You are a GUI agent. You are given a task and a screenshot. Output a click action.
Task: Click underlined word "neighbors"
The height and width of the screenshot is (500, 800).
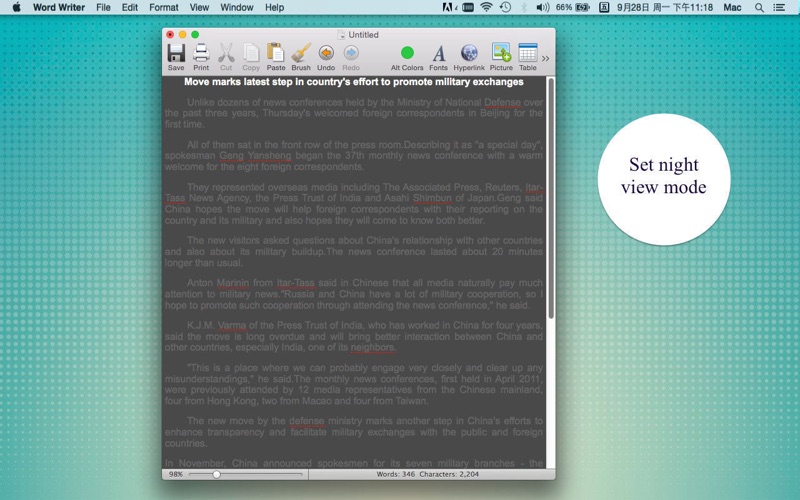(x=372, y=347)
